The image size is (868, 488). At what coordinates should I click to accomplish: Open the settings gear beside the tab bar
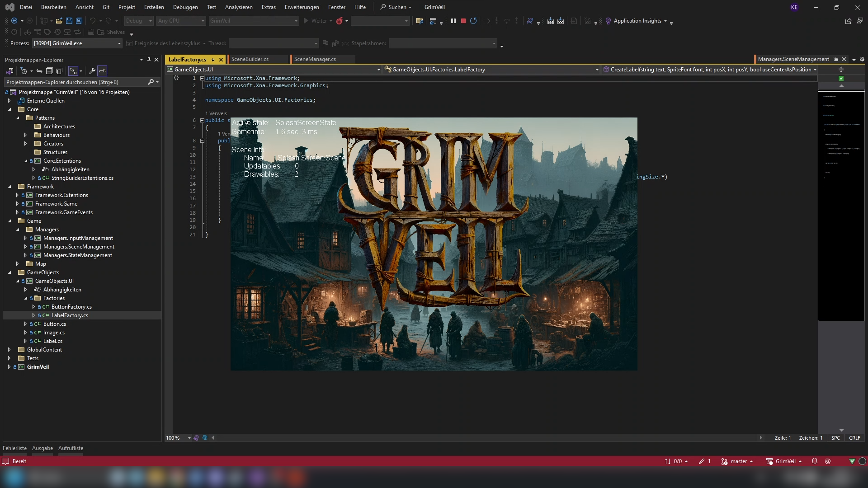[x=862, y=59]
